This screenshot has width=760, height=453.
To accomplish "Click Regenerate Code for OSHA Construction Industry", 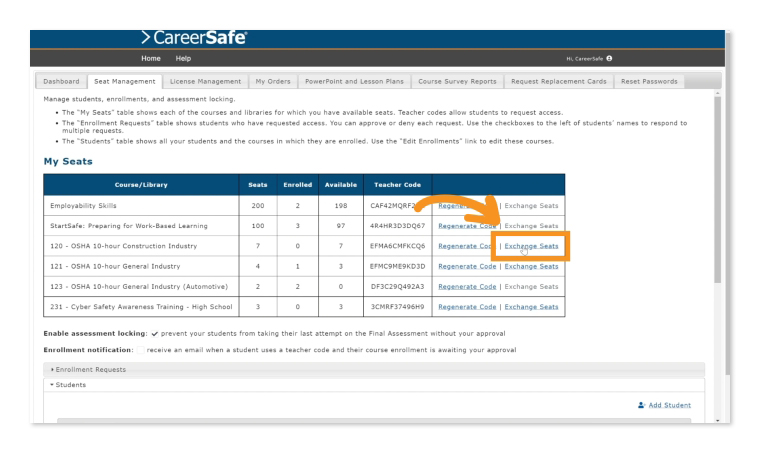I will 467,246.
